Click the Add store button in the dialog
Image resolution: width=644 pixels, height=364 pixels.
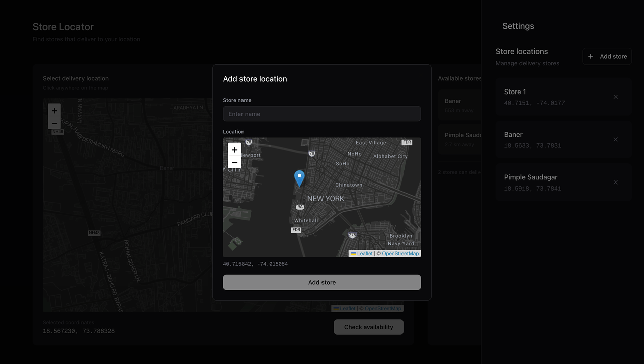tap(321, 282)
